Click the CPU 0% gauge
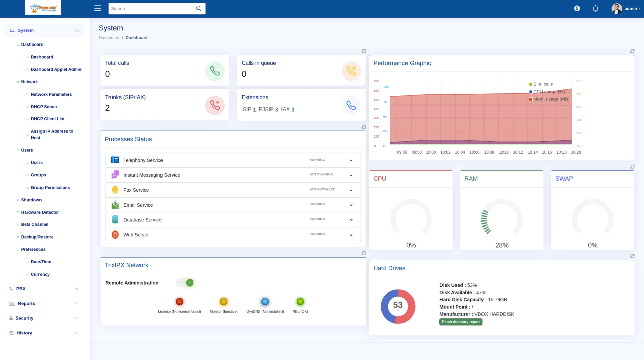This screenshot has width=644, height=362. 411,217
